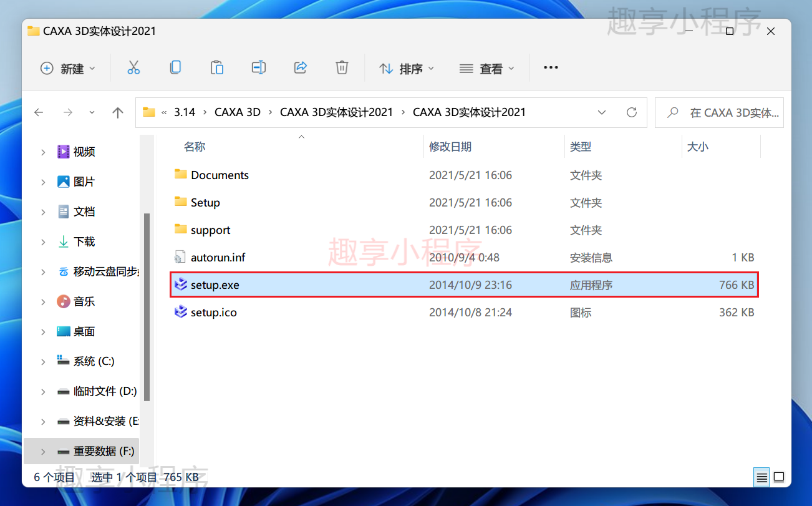
Task: Show hidden breadcrumb path via « chevrons
Action: click(164, 112)
